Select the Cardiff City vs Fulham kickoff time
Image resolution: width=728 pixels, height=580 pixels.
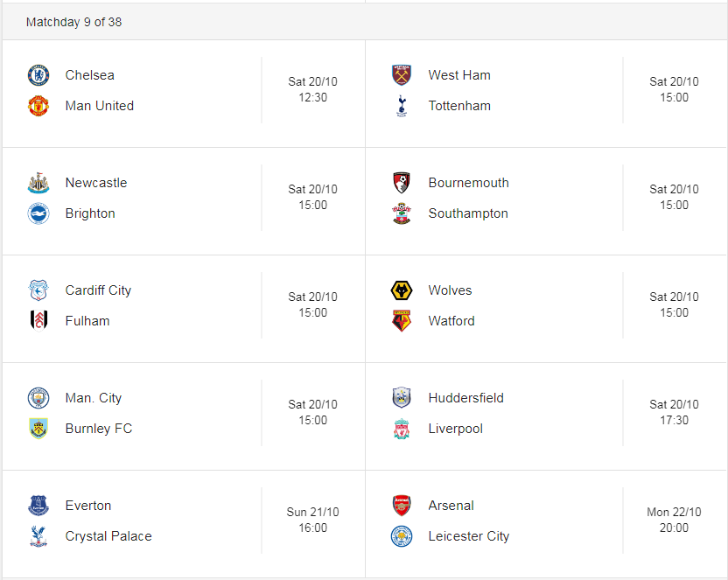click(312, 304)
